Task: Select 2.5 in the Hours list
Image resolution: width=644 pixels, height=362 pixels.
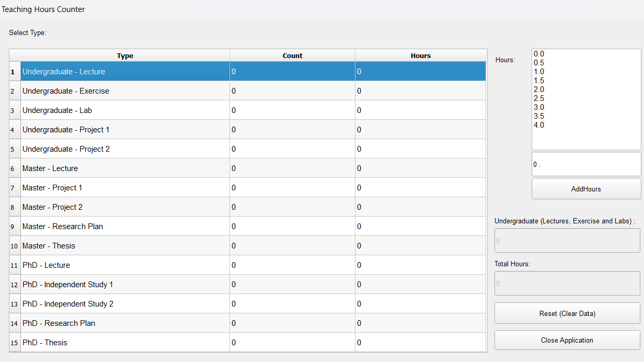Action: pos(539,98)
